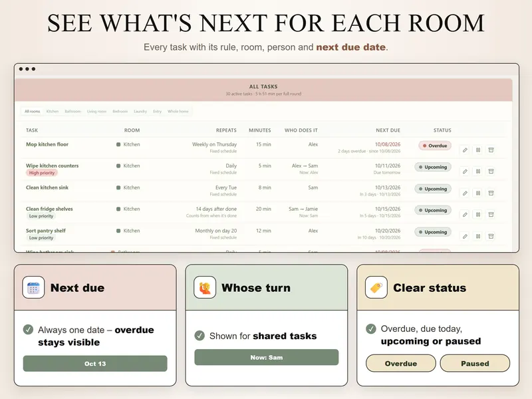Viewport: 532px width, 399px height.
Task: Click the check icon beside 'Shown for shared tasks'
Action: (199, 336)
